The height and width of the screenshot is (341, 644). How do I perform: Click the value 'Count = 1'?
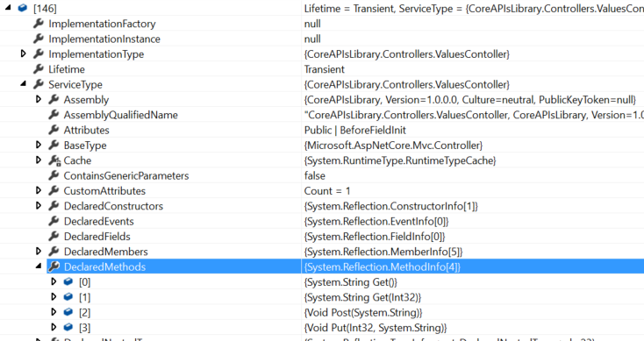click(x=327, y=191)
